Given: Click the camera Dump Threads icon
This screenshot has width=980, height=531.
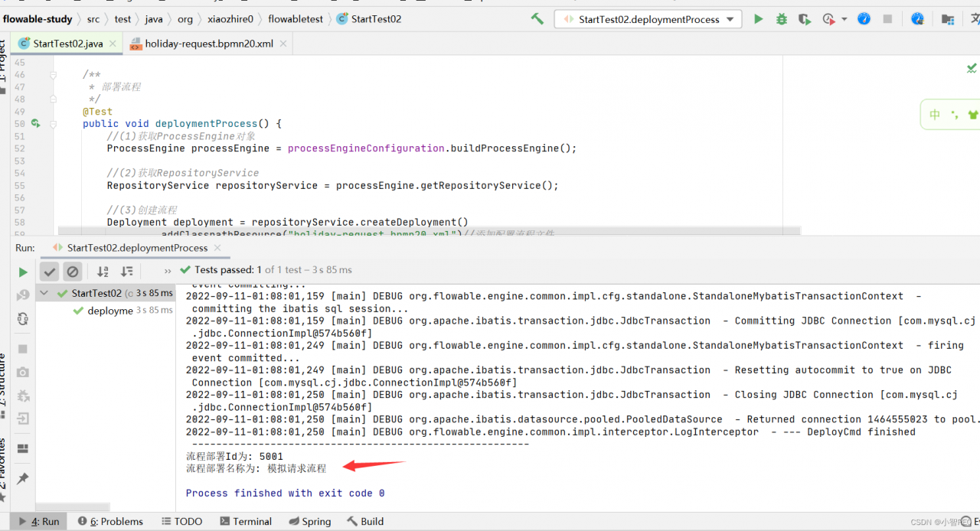Looking at the screenshot, I should 23,372.
